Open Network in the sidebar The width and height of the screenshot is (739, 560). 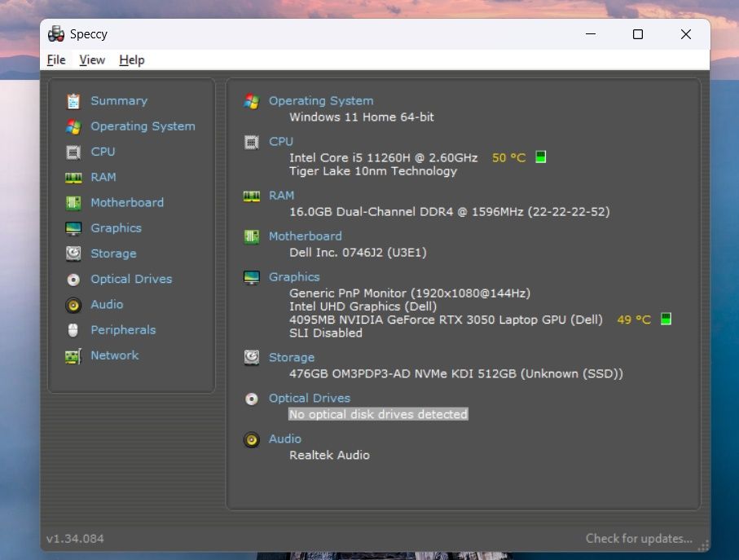pos(115,355)
